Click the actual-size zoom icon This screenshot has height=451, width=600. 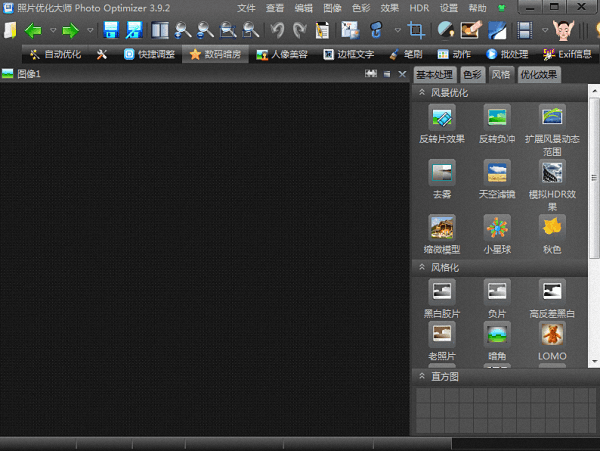[251, 30]
